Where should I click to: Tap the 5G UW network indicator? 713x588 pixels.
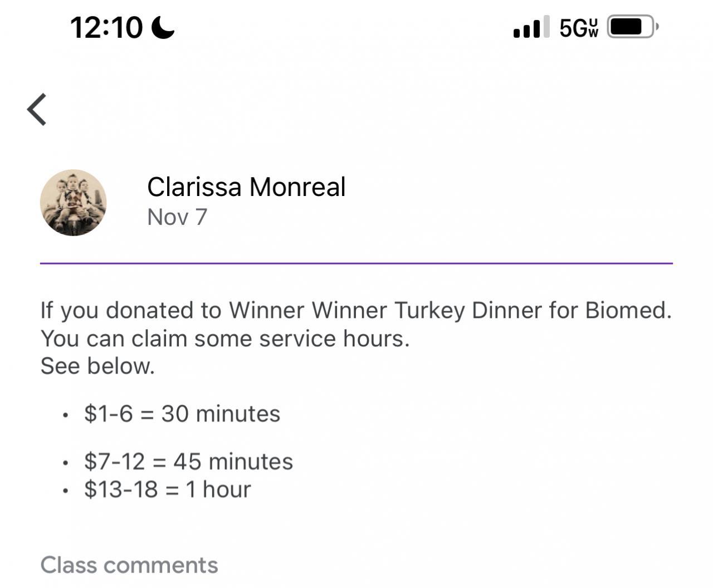pos(579,27)
